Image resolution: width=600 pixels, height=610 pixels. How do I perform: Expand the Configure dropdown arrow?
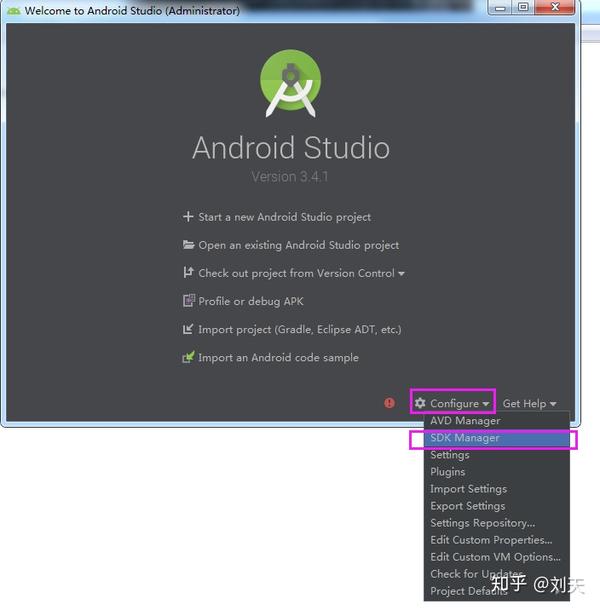coord(486,404)
